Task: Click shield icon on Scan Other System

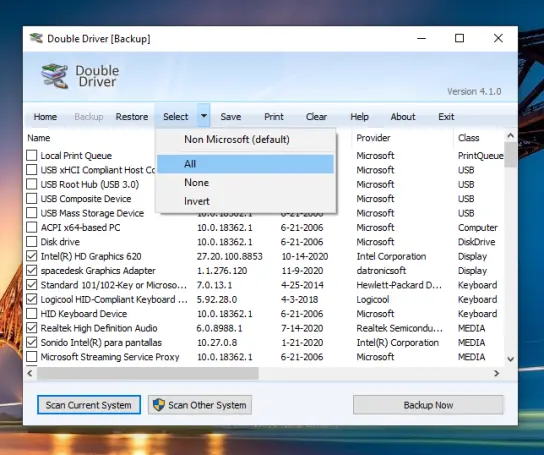Action: pos(159,405)
